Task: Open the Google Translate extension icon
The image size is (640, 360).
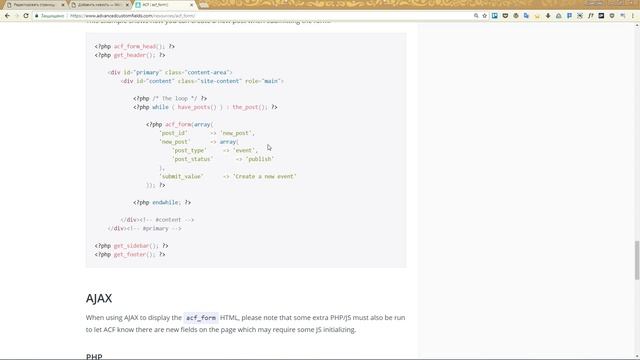Action: [x=527, y=16]
